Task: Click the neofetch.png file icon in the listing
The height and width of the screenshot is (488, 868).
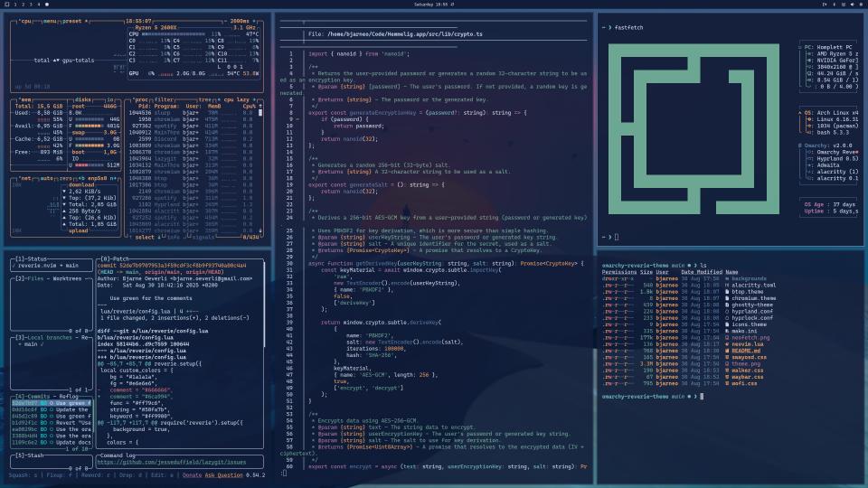Action: coord(727,337)
